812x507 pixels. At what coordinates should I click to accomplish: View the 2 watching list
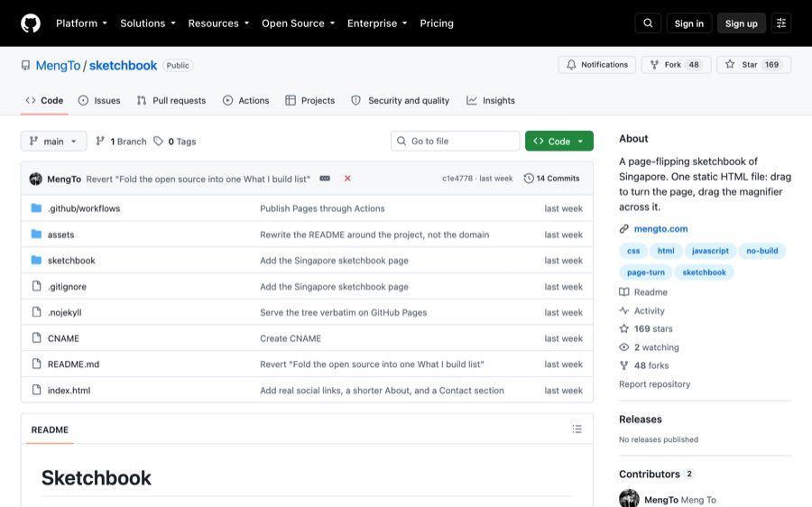click(x=650, y=347)
